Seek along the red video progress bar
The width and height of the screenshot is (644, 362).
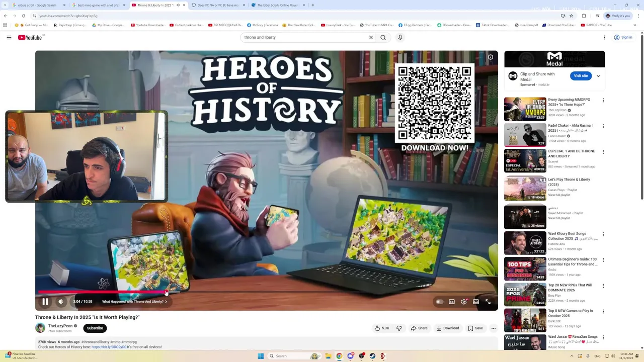102,292
